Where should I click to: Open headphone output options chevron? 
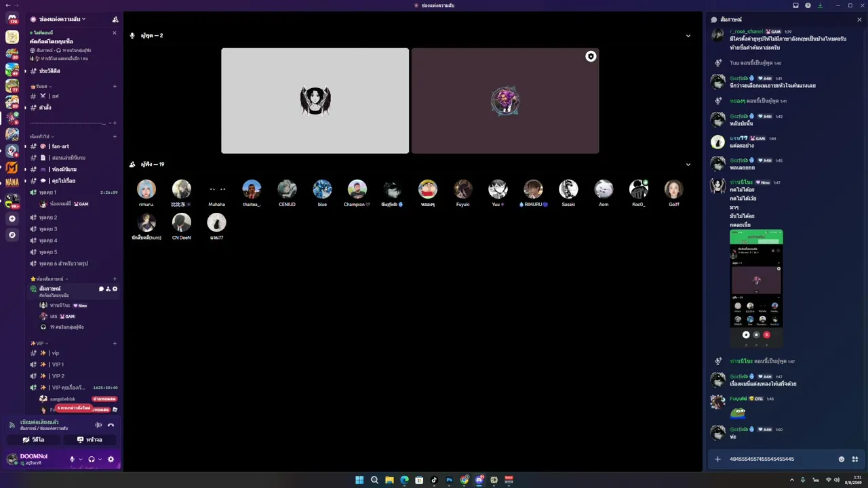100,460
